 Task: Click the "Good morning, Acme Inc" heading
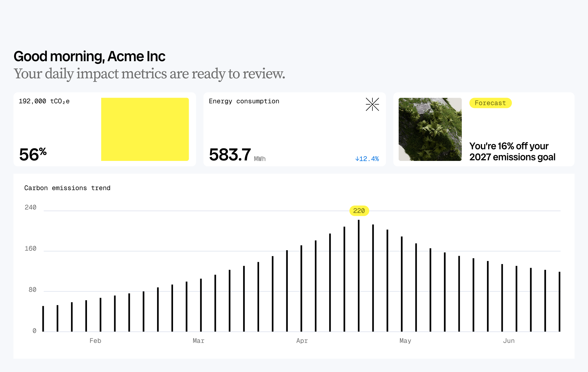click(x=89, y=57)
